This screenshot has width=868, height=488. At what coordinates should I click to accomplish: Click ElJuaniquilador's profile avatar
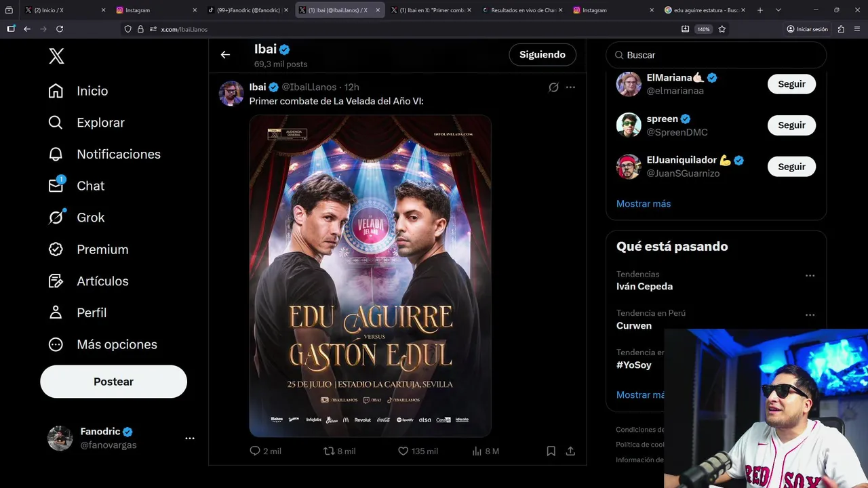(x=629, y=167)
